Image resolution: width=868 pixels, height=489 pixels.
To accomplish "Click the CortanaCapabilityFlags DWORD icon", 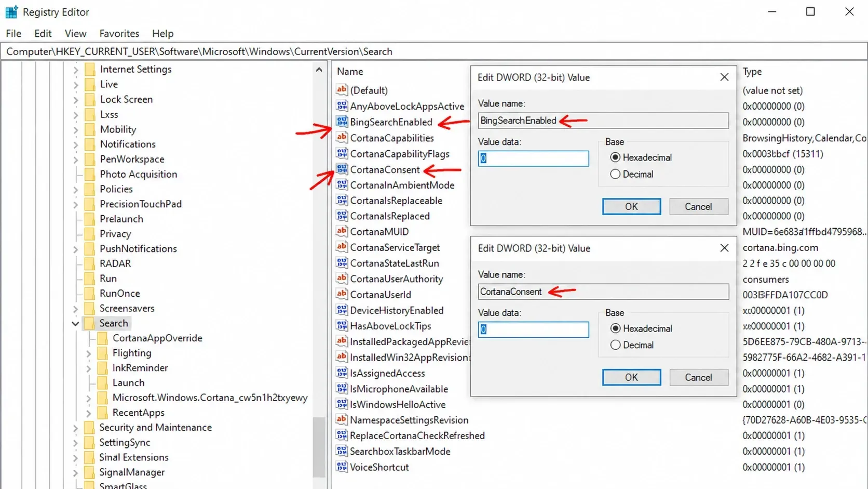I will click(x=342, y=154).
